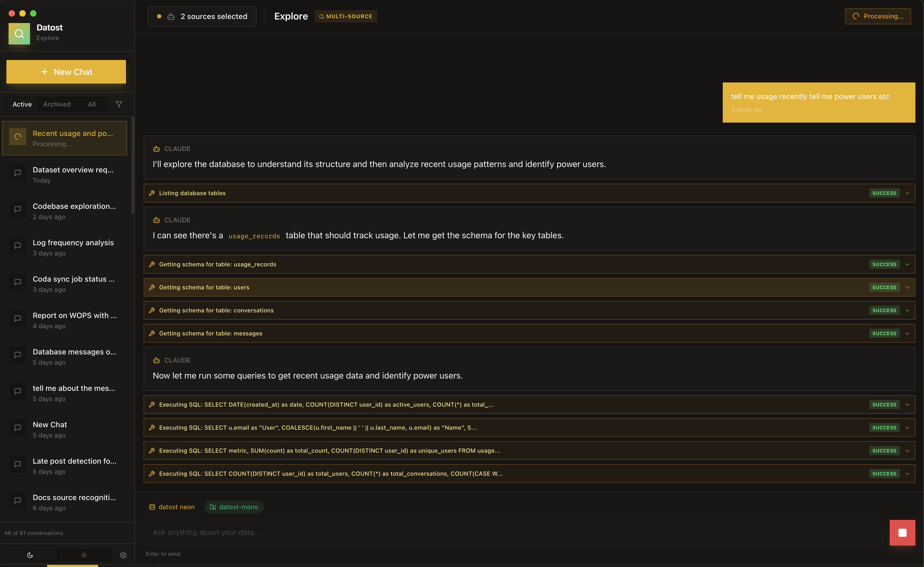Click the datost-mono codebase source chip
924x567 pixels.
click(x=234, y=506)
